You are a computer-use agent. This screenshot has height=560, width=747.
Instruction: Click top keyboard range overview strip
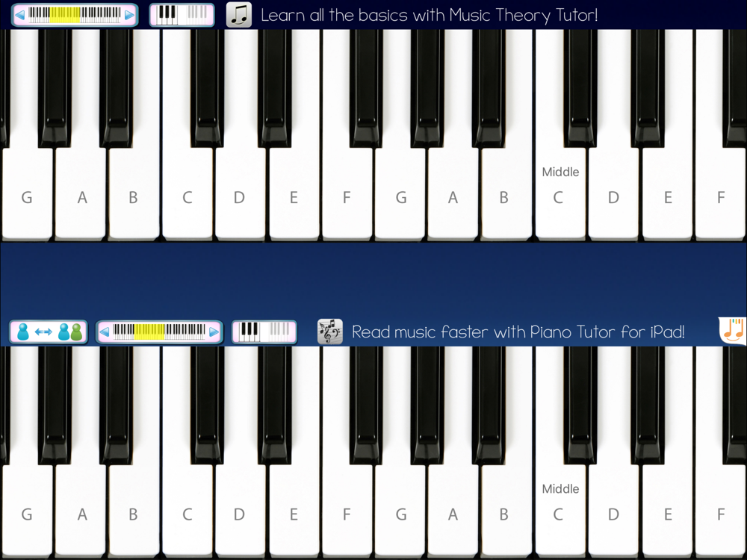pos(74,15)
